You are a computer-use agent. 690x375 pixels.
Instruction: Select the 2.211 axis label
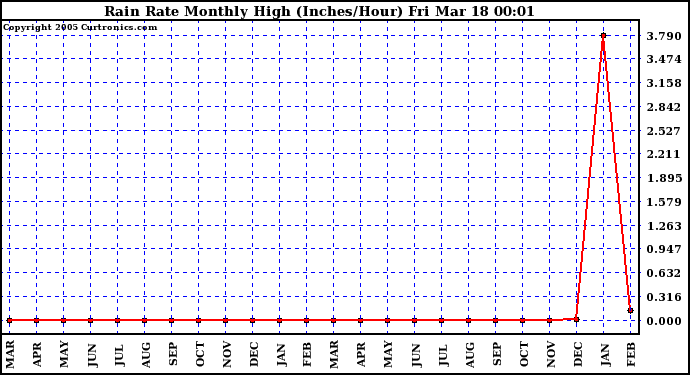point(664,154)
